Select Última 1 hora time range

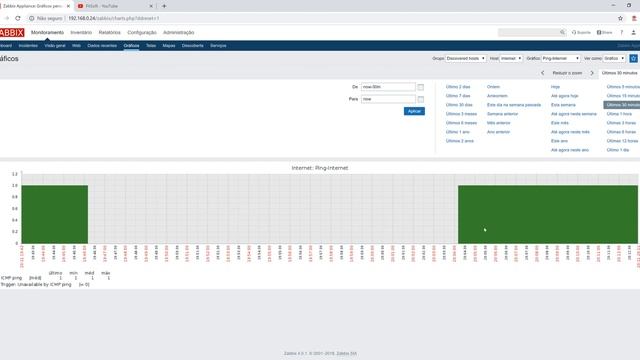coord(619,114)
